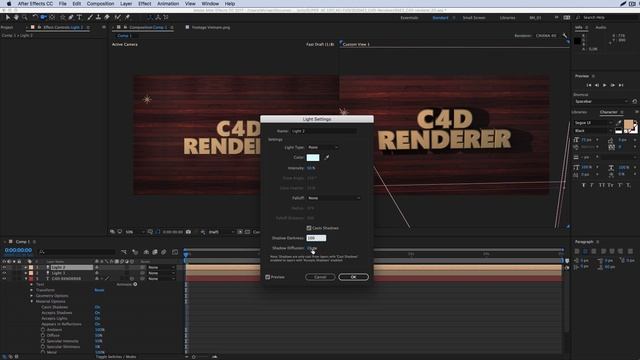This screenshot has height=360, width=640.
Task: Open the timeline Graph Editor icon
Action: click(175, 252)
